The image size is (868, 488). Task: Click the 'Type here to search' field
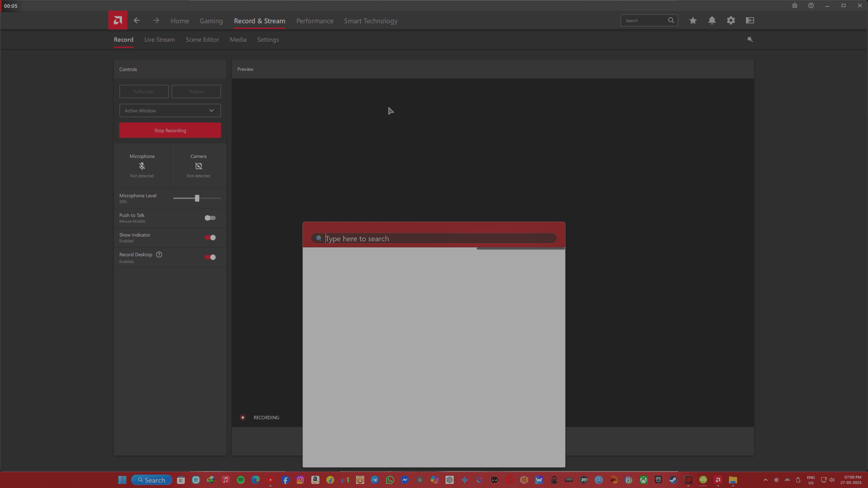pos(434,238)
